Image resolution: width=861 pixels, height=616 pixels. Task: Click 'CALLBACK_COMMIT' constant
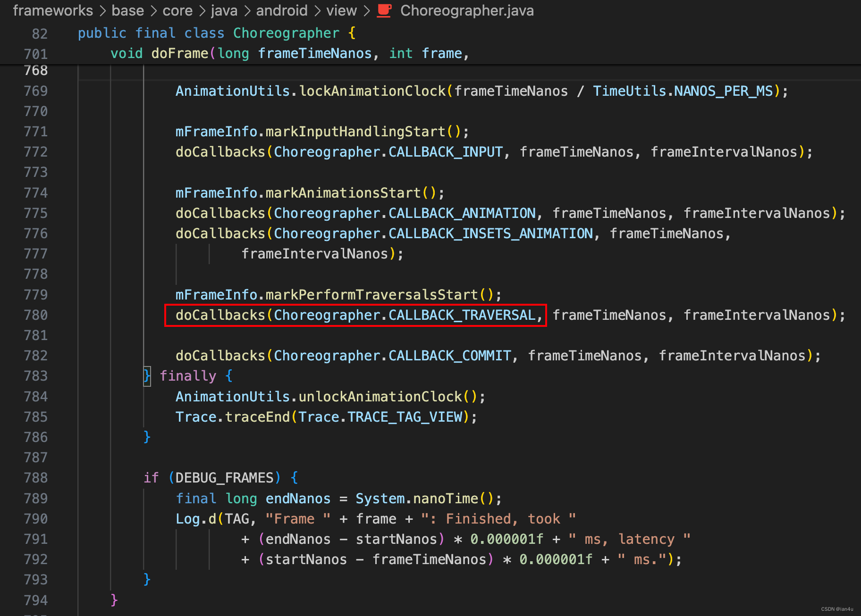(x=450, y=356)
